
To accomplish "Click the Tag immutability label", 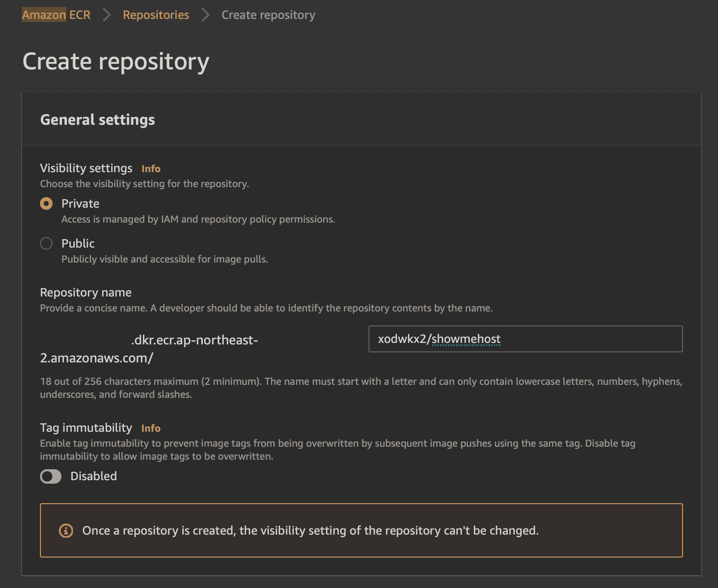I will (x=86, y=428).
